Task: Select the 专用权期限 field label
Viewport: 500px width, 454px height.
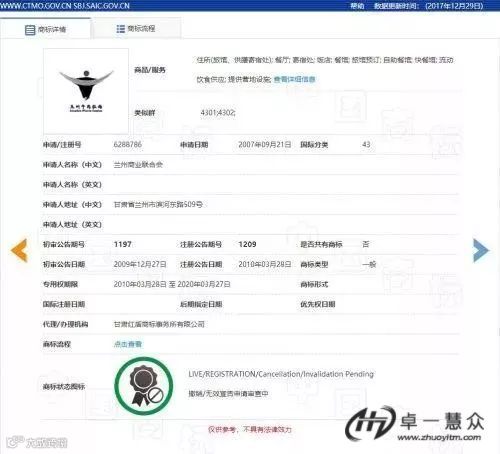Action: [60, 284]
